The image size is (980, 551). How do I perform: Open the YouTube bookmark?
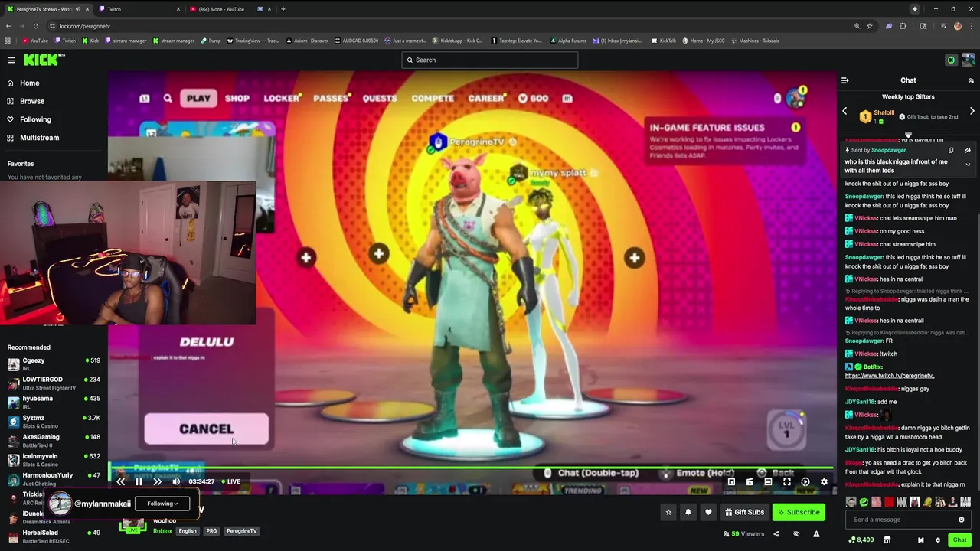(35, 41)
